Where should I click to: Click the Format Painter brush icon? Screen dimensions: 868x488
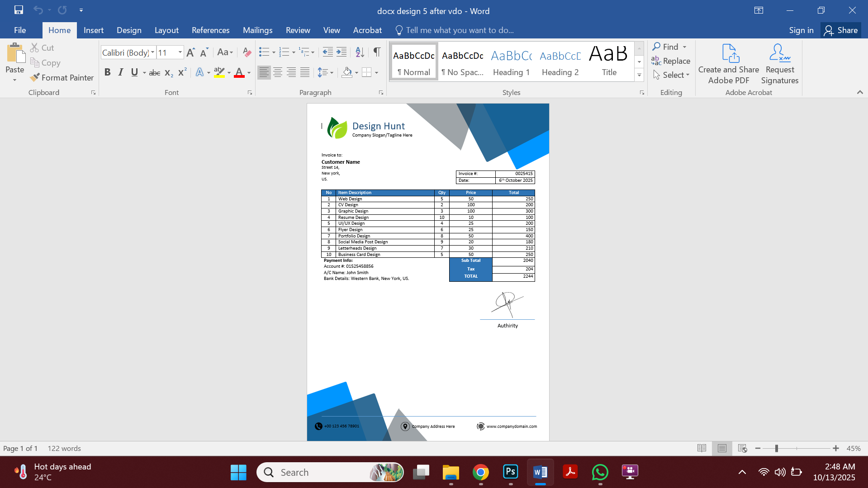[x=35, y=78]
